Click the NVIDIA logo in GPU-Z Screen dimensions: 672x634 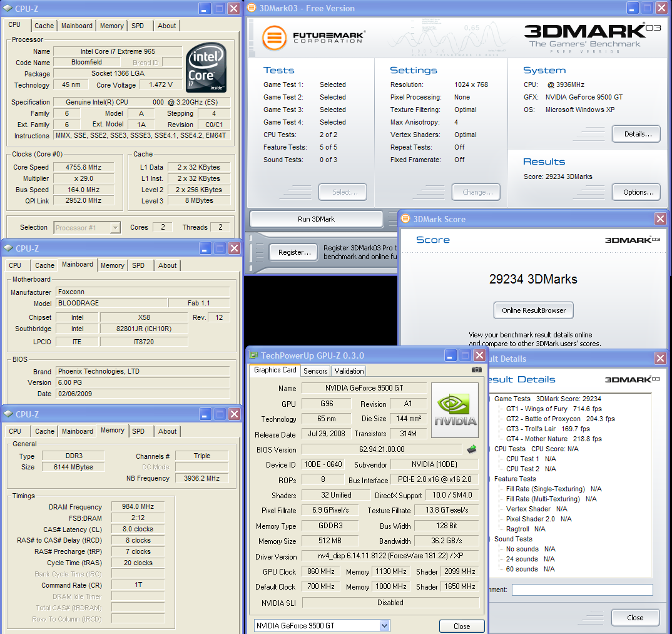coord(455,410)
